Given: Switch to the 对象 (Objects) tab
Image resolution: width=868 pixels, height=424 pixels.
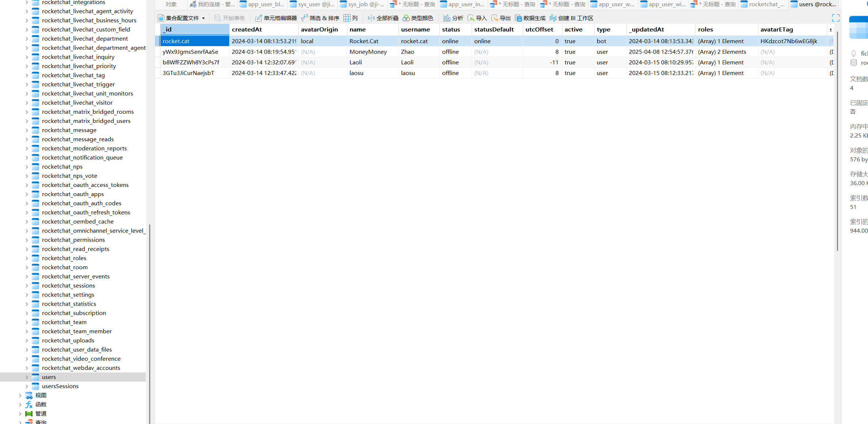Looking at the screenshot, I should (171, 4).
